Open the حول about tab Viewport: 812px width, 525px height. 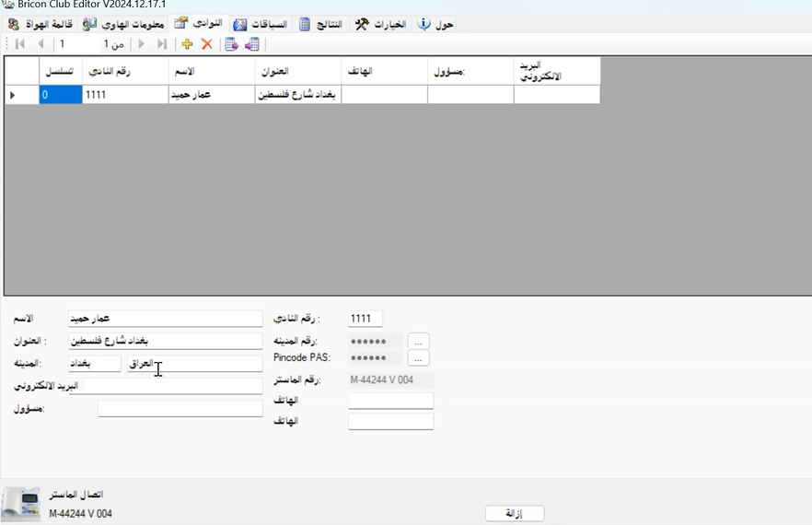point(435,24)
